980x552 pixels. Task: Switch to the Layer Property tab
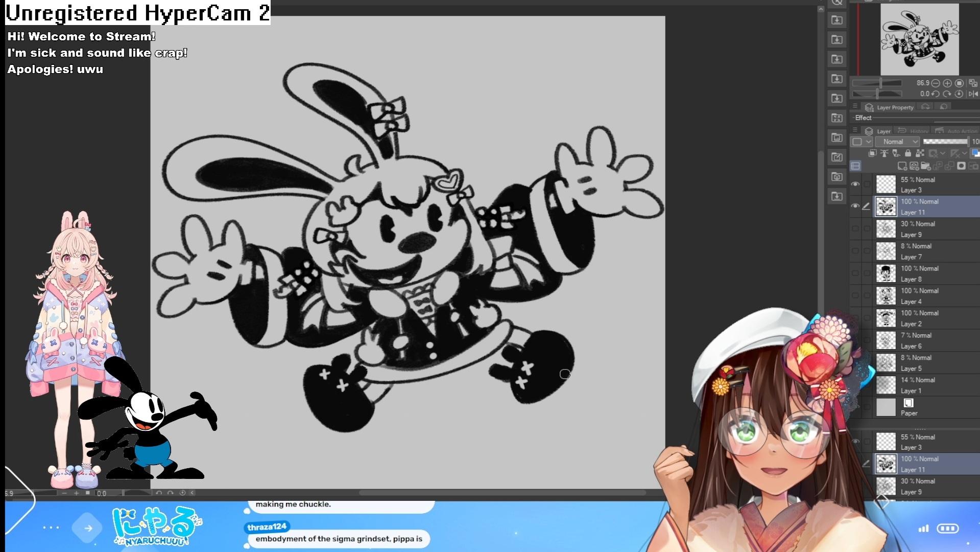click(x=889, y=107)
